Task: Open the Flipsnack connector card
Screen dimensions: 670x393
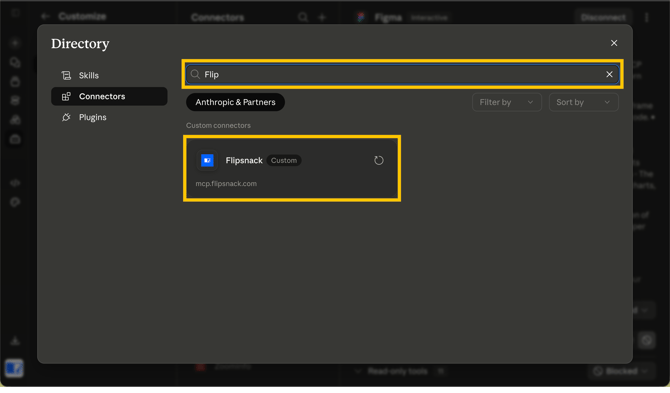Action: tap(292, 169)
